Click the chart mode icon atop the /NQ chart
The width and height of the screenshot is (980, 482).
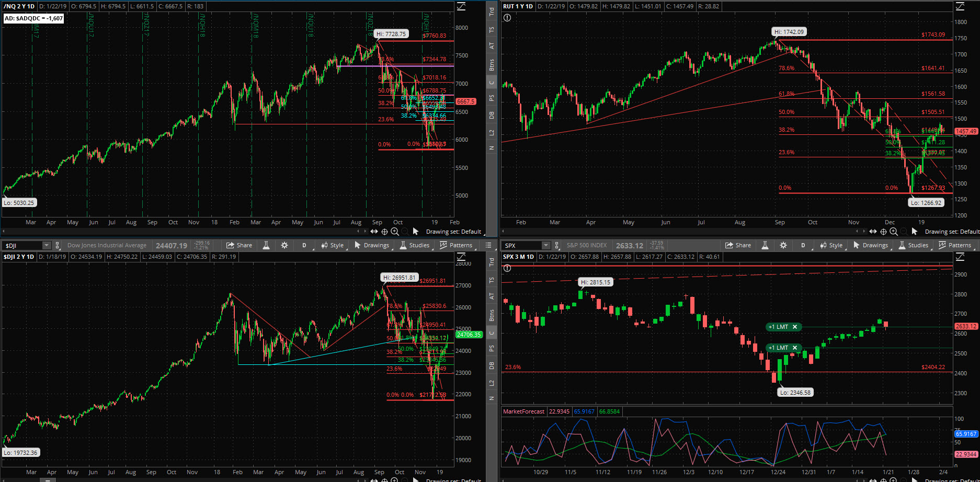pyautogui.click(x=461, y=7)
